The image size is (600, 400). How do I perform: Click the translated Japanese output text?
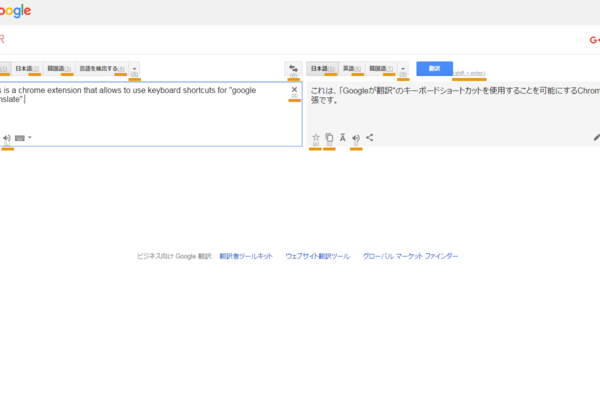tap(455, 95)
